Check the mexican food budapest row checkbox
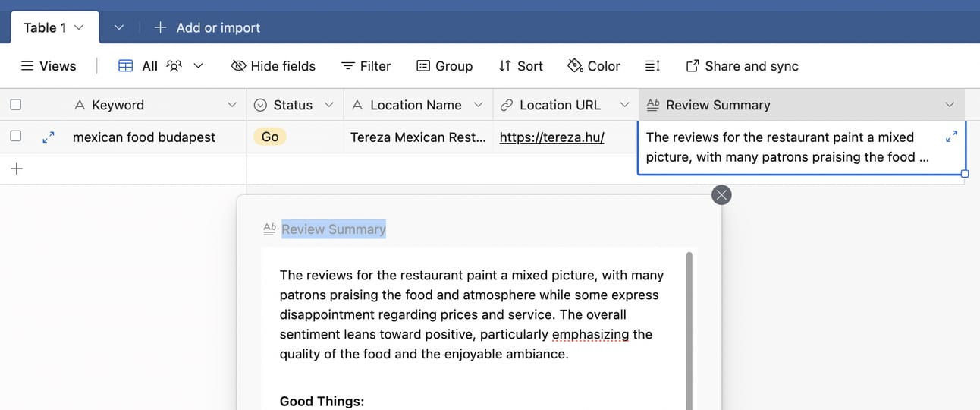Image resolution: width=980 pixels, height=410 pixels. tap(15, 137)
